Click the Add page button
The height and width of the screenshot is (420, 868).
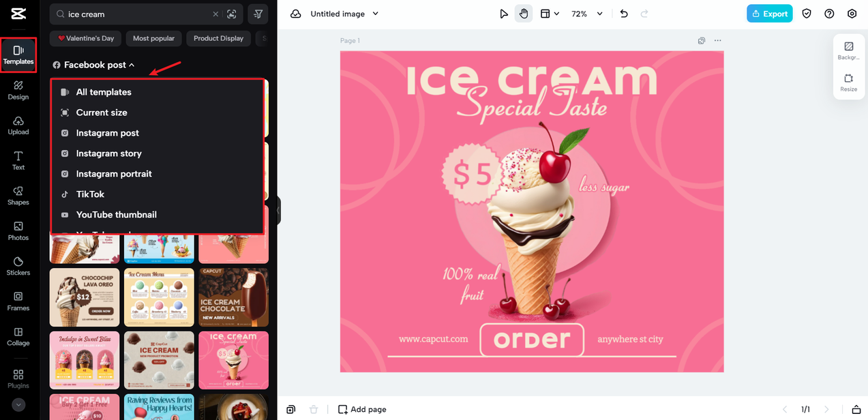pos(362,409)
